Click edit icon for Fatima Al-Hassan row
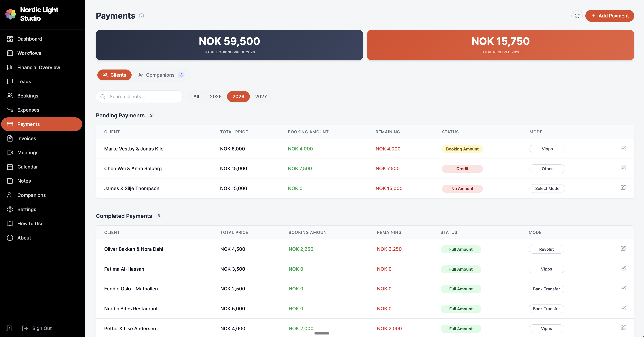Viewport: 644px width, 337px height. pyautogui.click(x=623, y=268)
